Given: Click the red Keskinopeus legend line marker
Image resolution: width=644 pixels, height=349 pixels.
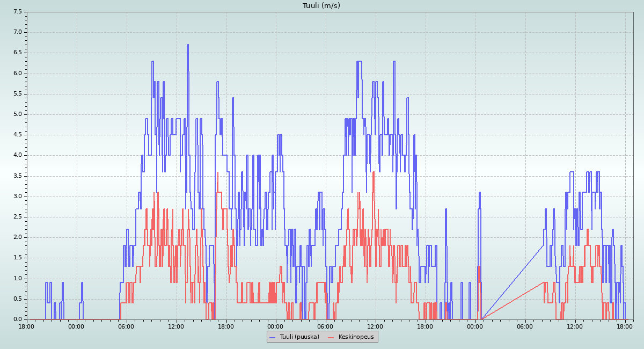Looking at the screenshot, I should point(331,337).
